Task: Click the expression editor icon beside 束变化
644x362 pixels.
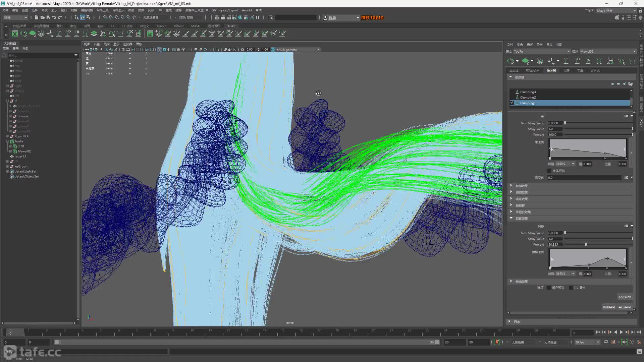Action: 626,177
